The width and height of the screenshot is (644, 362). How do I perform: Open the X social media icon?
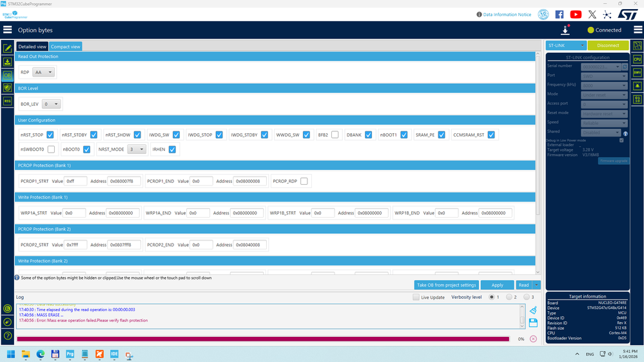point(592,14)
